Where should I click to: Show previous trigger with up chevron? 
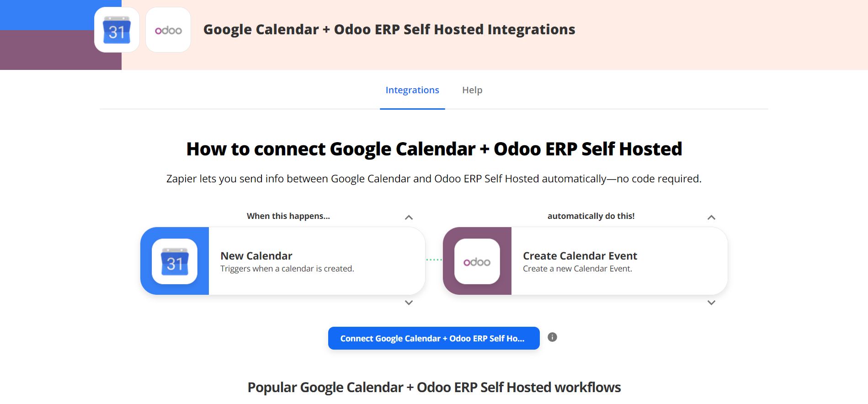(409, 218)
